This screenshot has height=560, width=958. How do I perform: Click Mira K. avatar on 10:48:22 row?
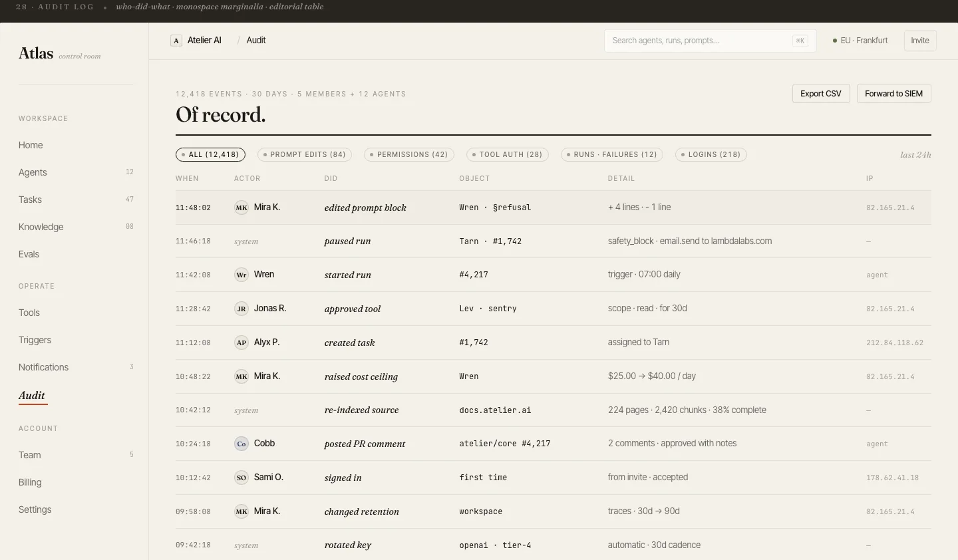tap(241, 376)
